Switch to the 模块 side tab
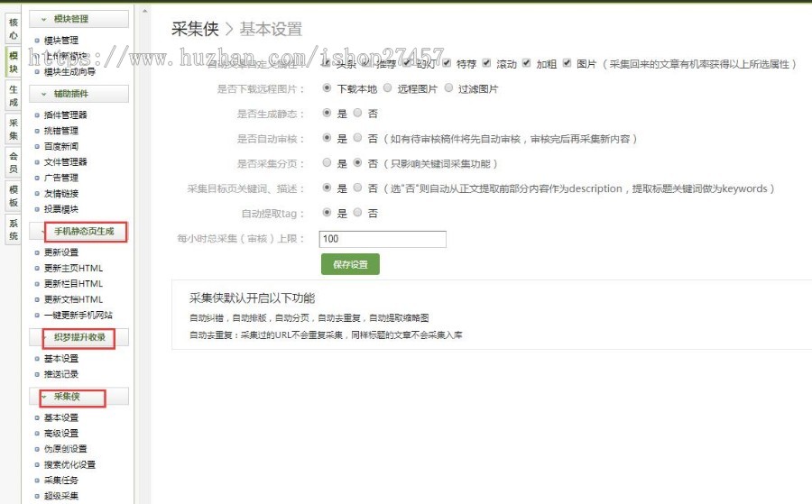This screenshot has height=504, width=812. 13,62
